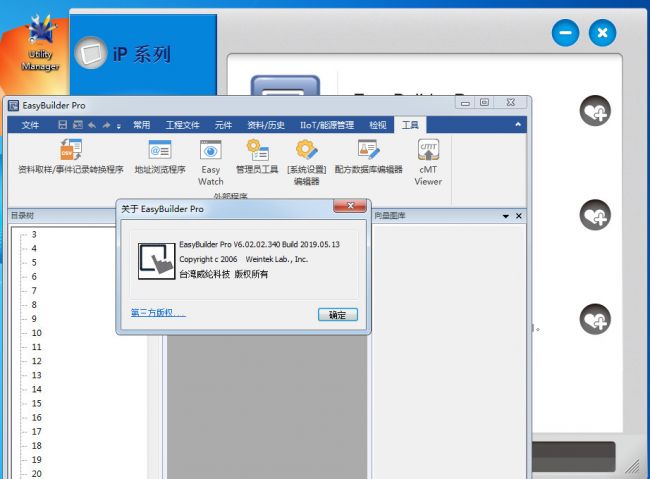Switch to the 资料/历史 ribbon tab
This screenshot has height=479, width=650.
pos(266,125)
